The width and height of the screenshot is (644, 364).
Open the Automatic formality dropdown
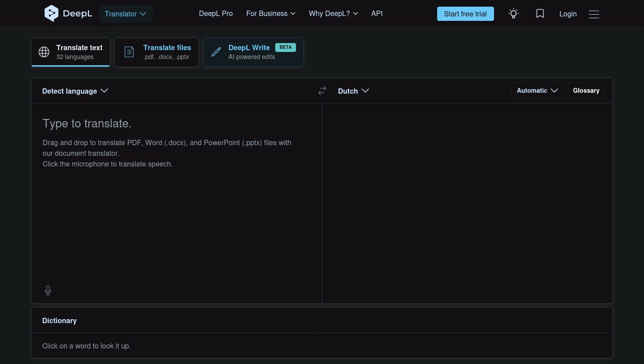(538, 91)
